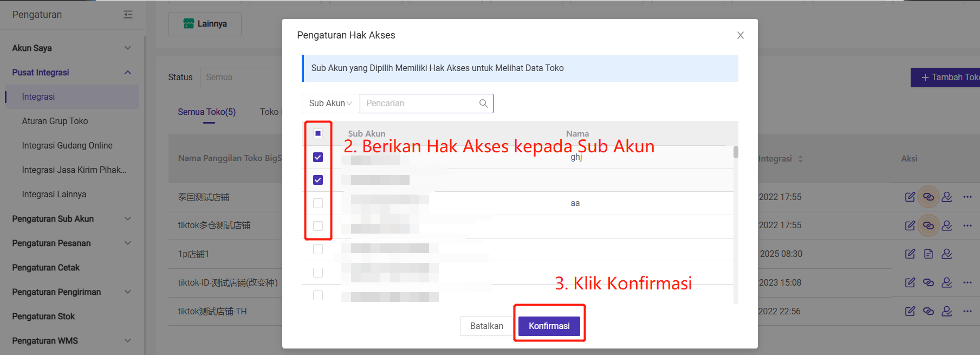Click the sidebar vertical scrollbar

tap(145, 195)
